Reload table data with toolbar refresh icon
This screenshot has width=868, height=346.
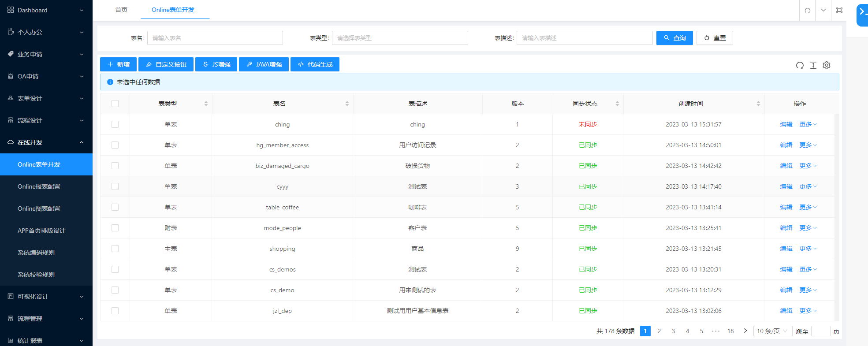[800, 65]
